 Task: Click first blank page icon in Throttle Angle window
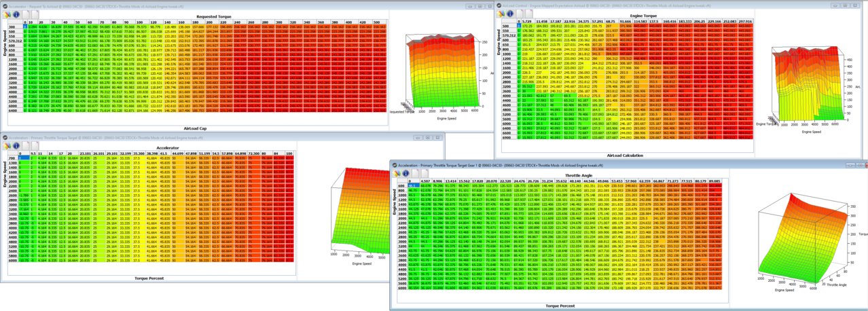(415, 172)
